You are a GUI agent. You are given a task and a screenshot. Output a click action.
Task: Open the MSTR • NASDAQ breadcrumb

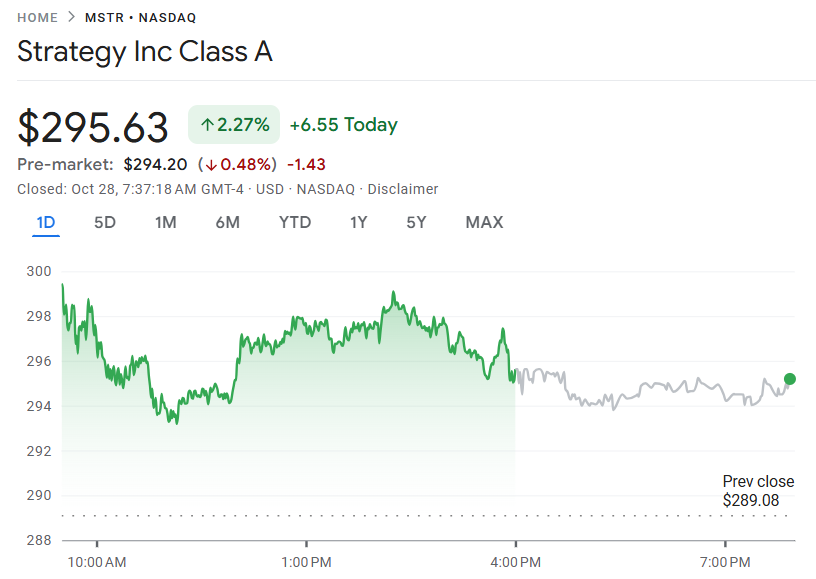point(140,18)
